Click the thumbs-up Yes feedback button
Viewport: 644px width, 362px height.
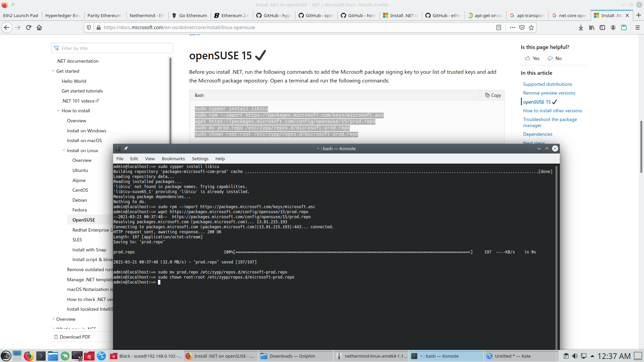click(x=532, y=58)
